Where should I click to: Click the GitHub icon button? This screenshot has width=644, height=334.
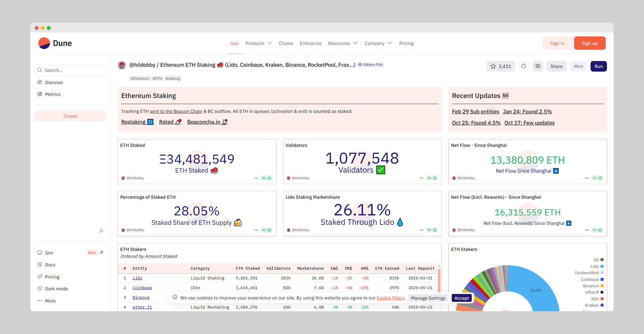click(523, 66)
